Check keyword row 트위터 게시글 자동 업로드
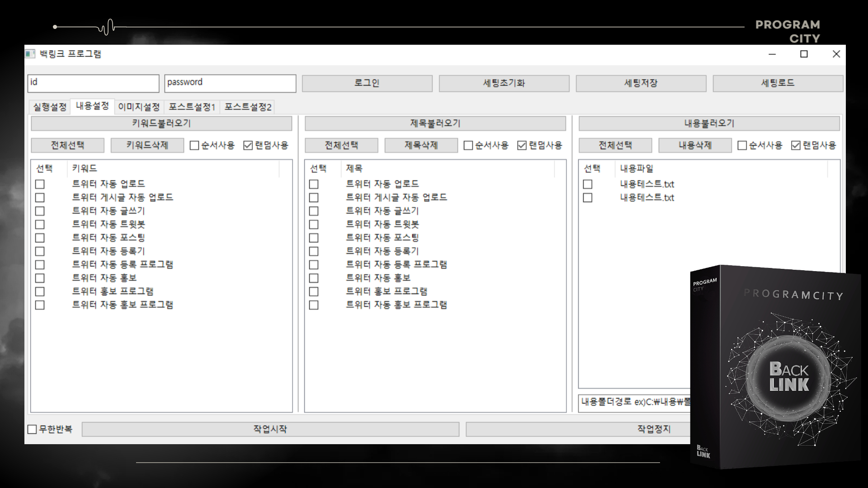 click(x=40, y=198)
